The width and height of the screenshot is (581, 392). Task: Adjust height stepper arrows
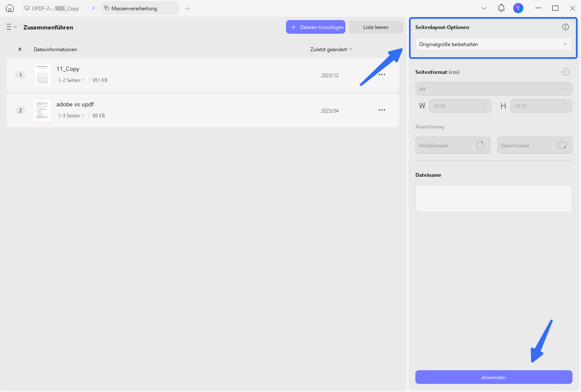[565, 106]
